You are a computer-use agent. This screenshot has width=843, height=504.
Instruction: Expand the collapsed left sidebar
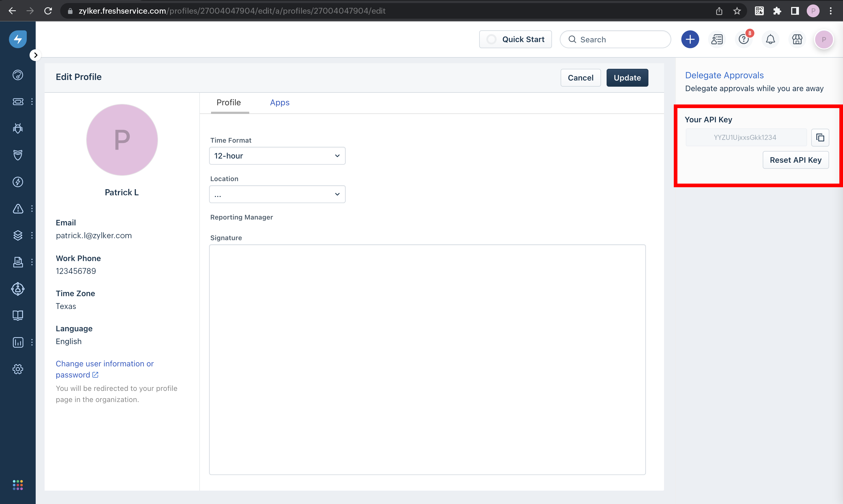[x=35, y=55]
